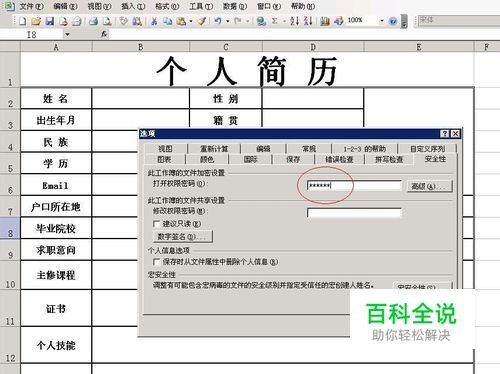Click the dialog's question mark help button
Image resolution: width=500 pixels, height=374 pixels.
point(445,134)
